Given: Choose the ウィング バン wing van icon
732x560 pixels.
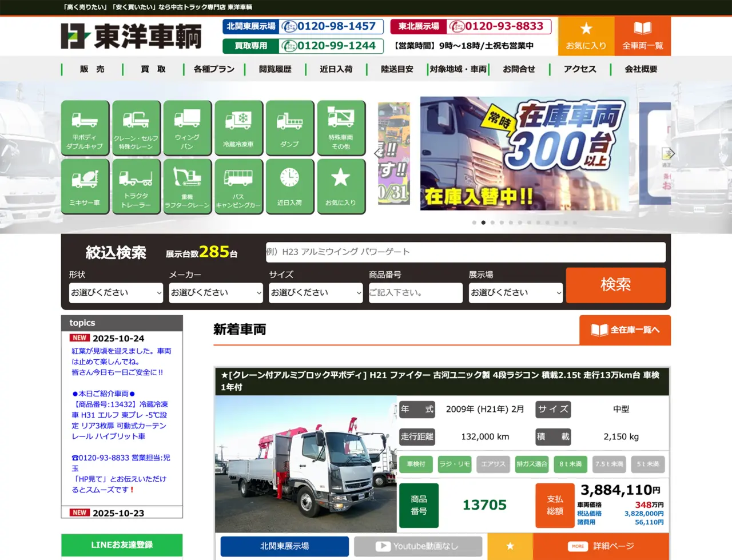Looking at the screenshot, I should [x=187, y=128].
